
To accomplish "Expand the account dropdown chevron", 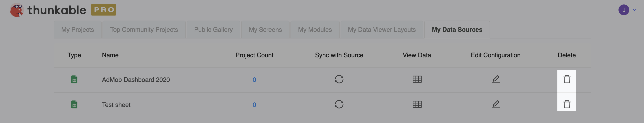I will coord(634,10).
